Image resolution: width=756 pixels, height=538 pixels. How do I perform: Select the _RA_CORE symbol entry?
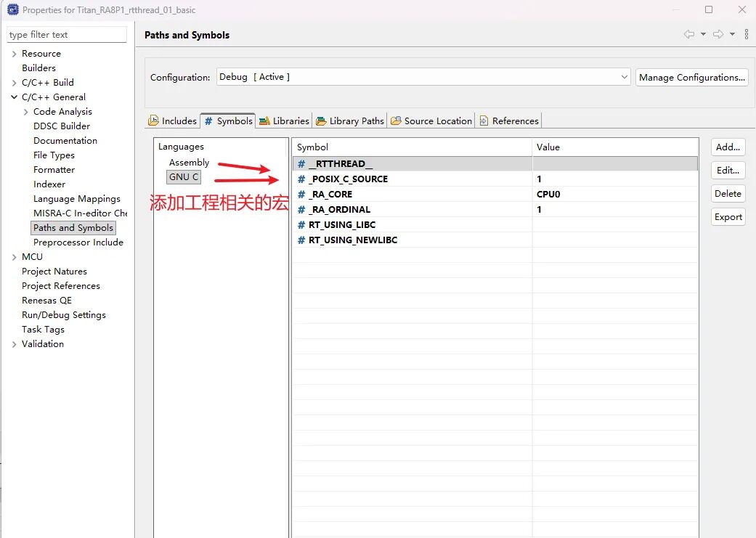coord(330,195)
